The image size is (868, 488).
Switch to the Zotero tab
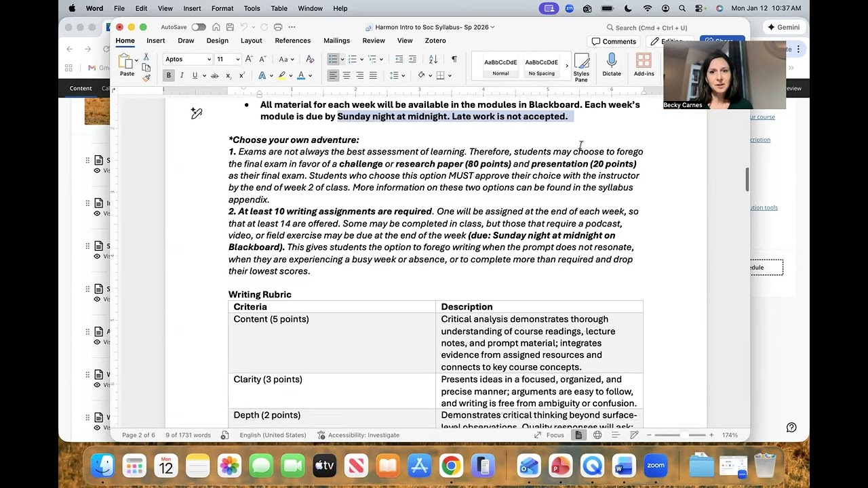(x=435, y=41)
